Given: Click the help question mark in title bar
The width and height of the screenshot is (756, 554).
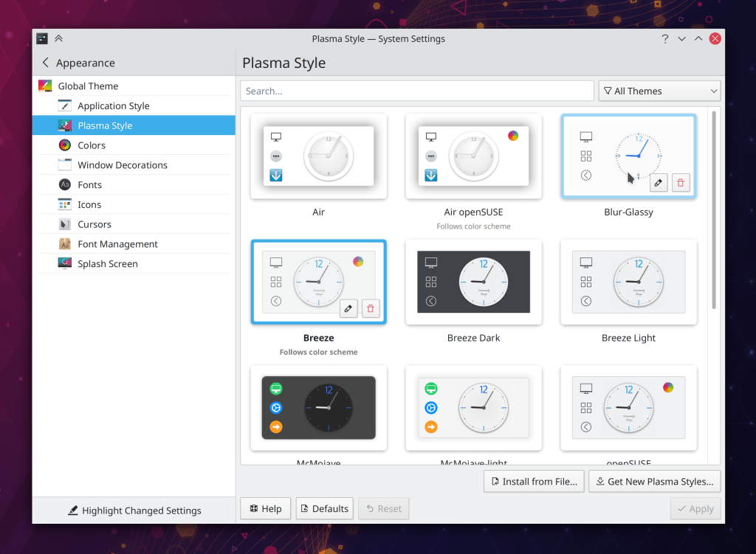Looking at the screenshot, I should tap(664, 39).
